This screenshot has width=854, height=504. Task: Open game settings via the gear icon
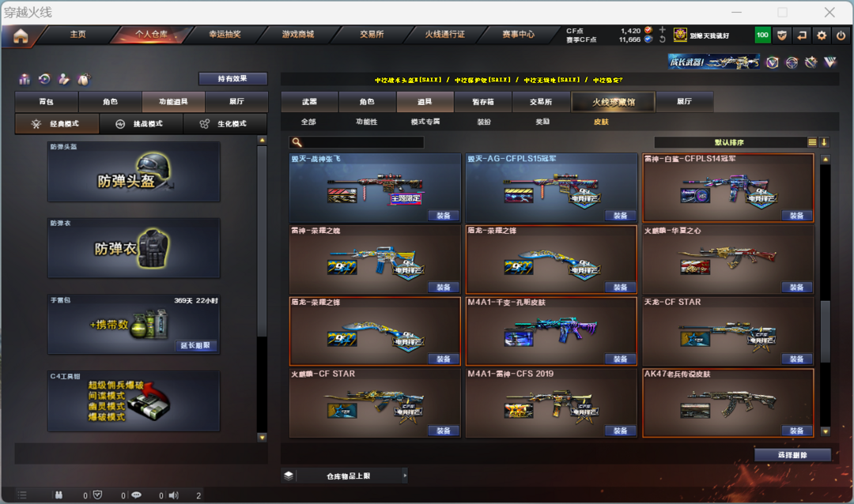822,36
